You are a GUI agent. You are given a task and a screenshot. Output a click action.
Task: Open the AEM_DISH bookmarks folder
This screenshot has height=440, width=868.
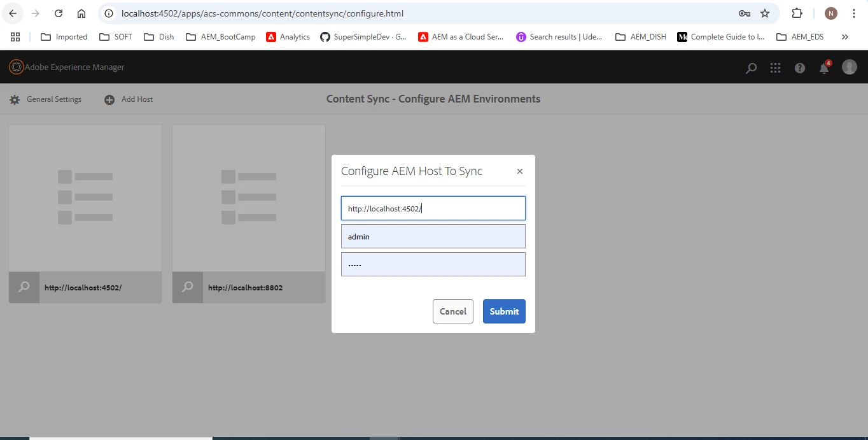[641, 37]
